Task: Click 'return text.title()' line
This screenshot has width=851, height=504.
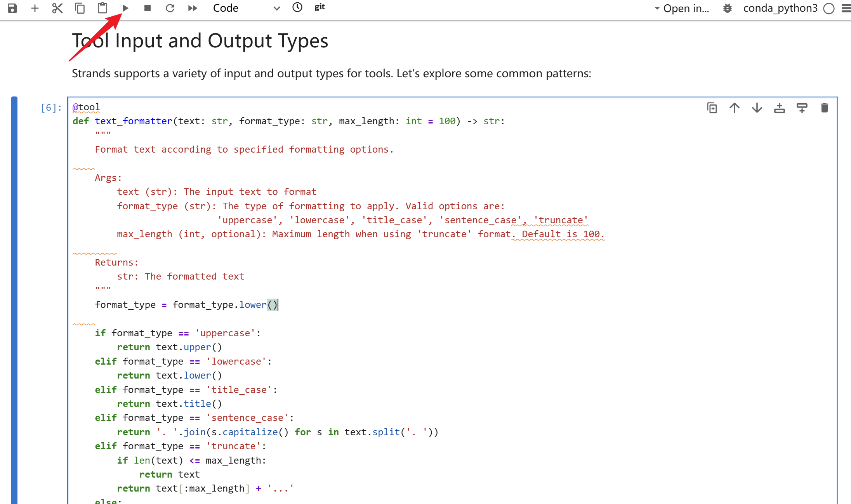Action: coord(169,404)
